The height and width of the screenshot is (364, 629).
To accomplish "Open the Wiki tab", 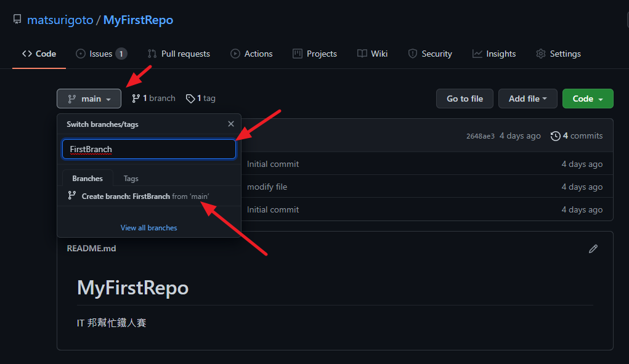I will (x=372, y=54).
